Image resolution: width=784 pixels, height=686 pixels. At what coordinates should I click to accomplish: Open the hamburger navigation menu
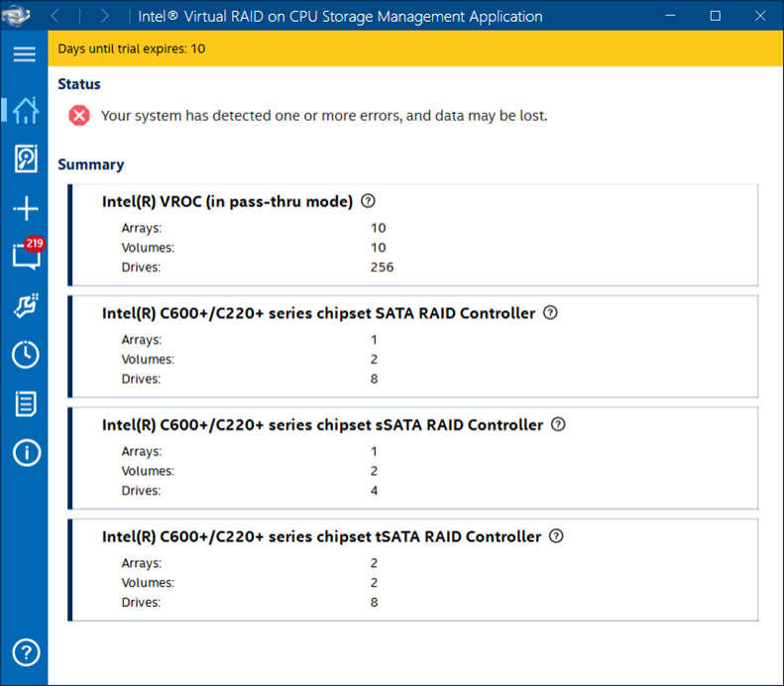[x=24, y=55]
